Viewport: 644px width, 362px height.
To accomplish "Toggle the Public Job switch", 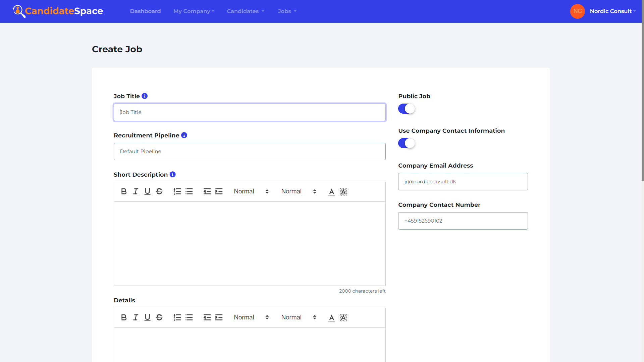I will 406,108.
